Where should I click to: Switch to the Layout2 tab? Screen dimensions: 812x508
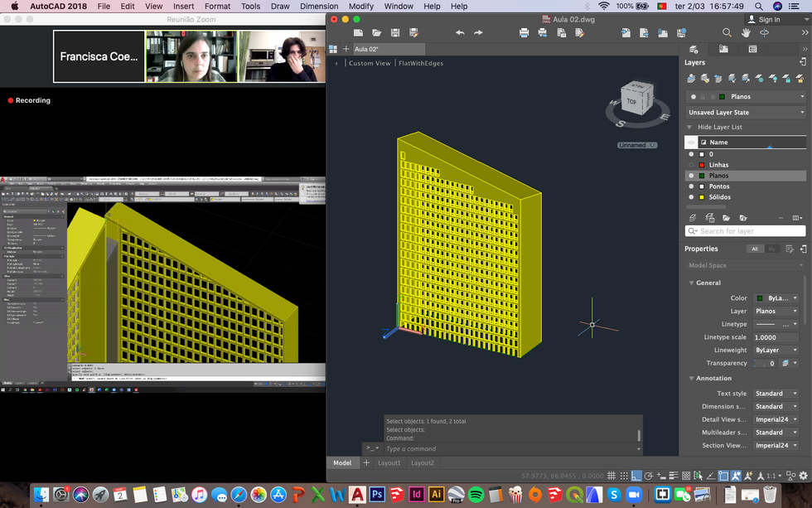423,463
